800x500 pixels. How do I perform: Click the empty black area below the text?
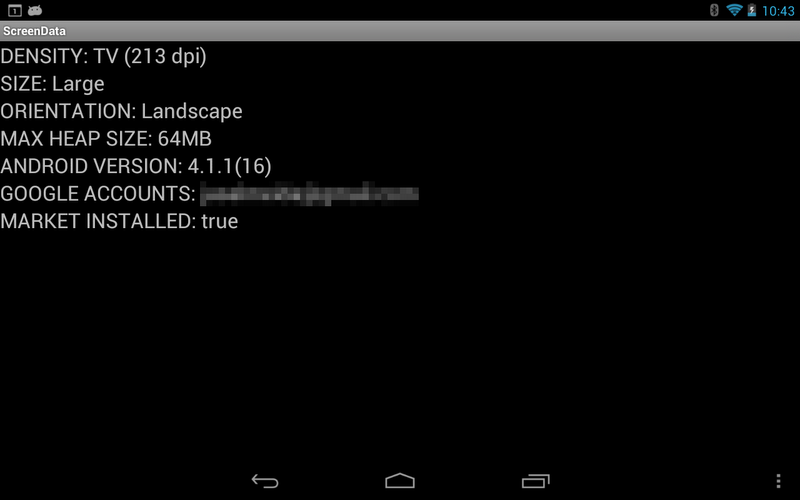click(400, 347)
